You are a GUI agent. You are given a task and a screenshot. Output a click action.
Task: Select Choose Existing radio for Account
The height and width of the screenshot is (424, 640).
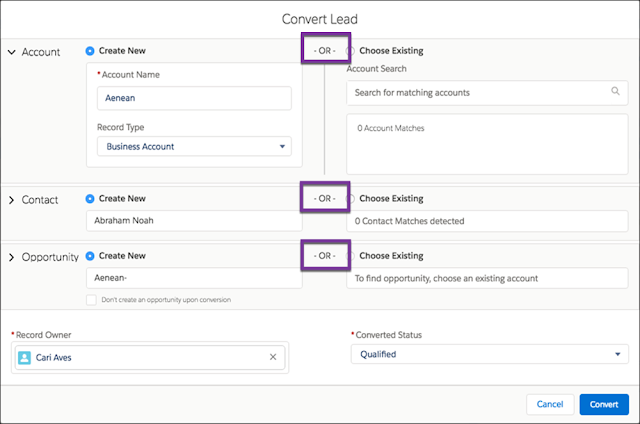(350, 51)
